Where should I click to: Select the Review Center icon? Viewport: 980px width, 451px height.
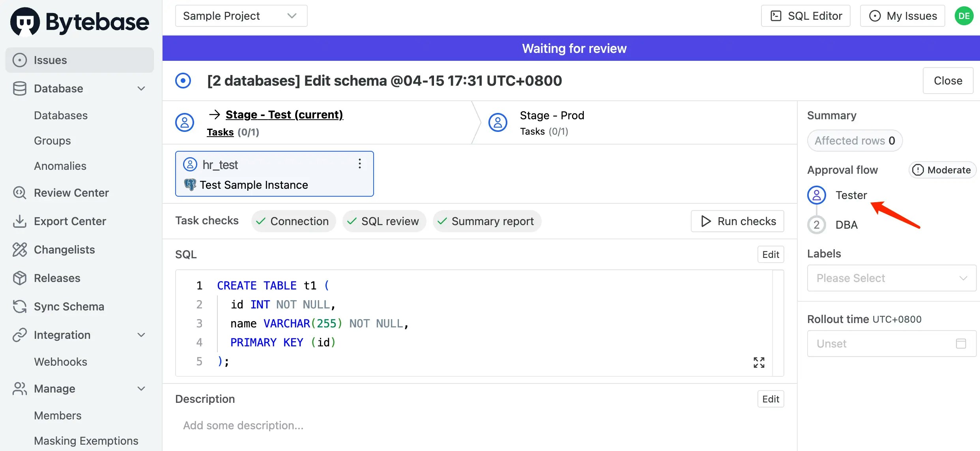pyautogui.click(x=19, y=193)
